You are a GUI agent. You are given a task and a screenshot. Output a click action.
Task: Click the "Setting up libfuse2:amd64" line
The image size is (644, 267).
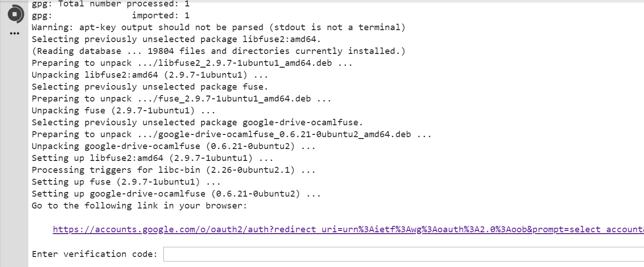pyautogui.click(x=152, y=158)
